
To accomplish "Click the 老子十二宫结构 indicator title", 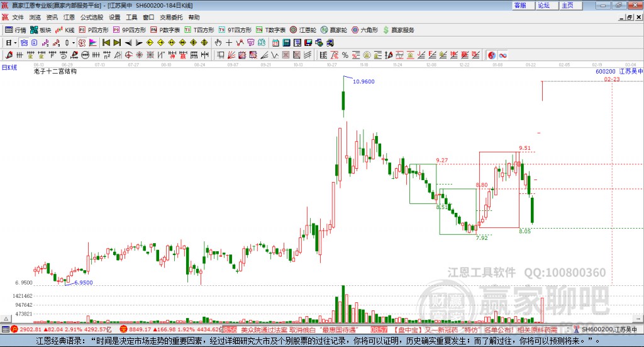I will pos(55,71).
